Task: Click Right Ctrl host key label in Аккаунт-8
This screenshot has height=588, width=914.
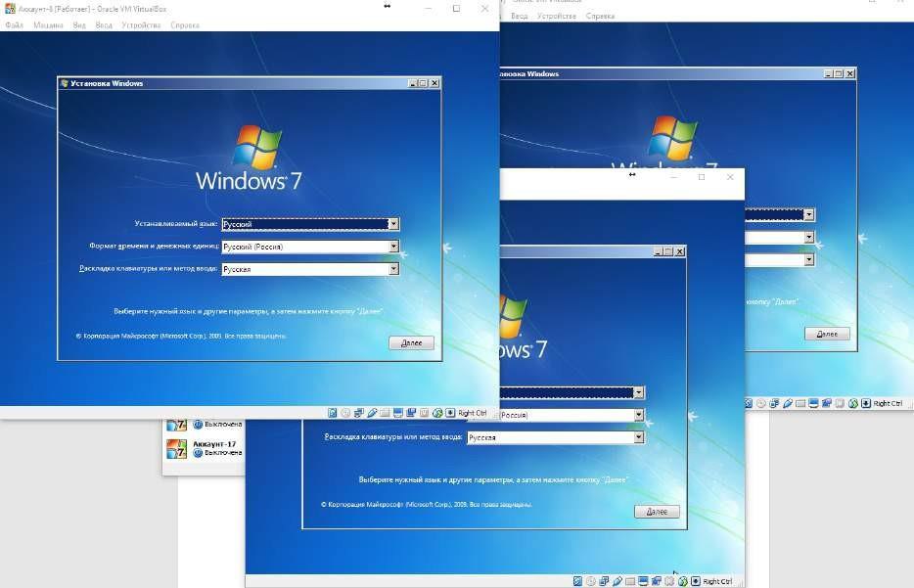Action: [x=472, y=413]
